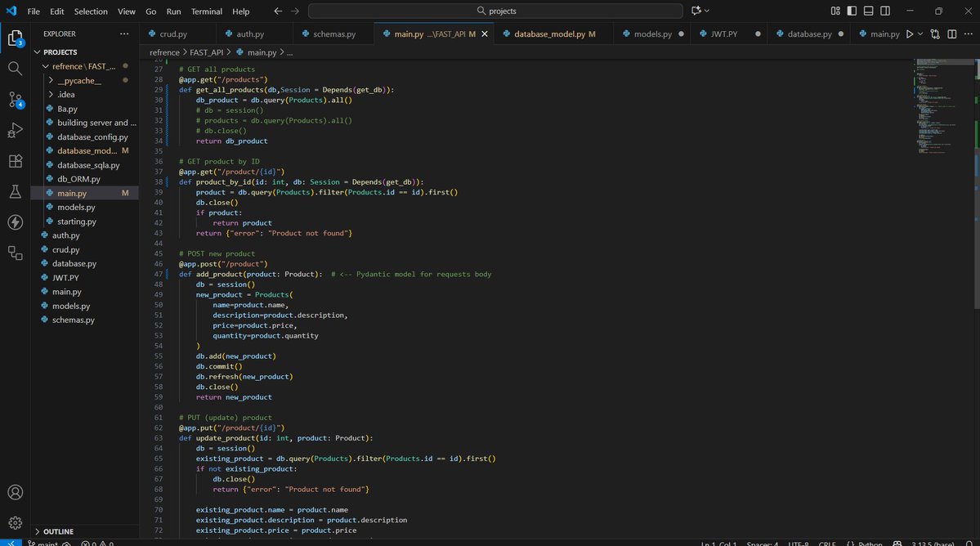
Task: Open the Run and Debug panel
Action: pyautogui.click(x=15, y=130)
